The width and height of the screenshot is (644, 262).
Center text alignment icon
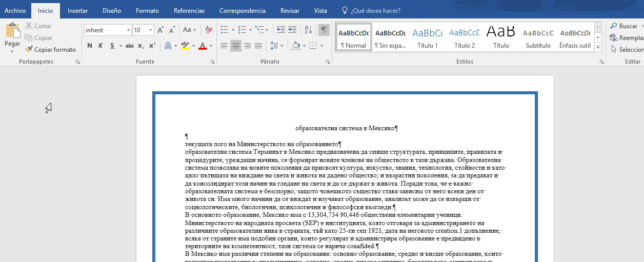236,46
